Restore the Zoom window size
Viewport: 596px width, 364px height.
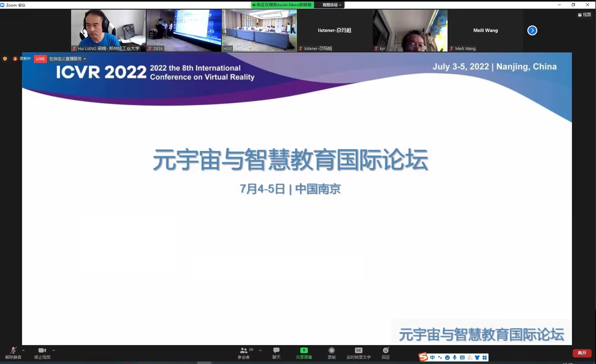pyautogui.click(x=573, y=5)
